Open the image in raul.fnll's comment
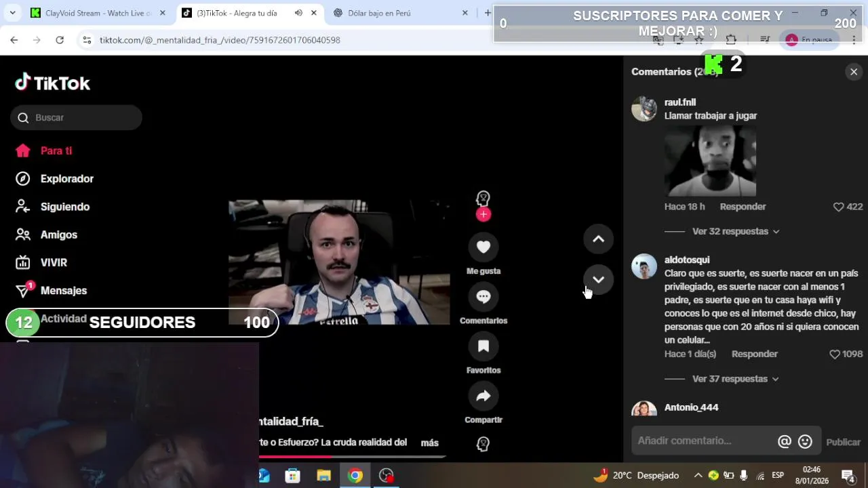868x488 pixels. [x=710, y=161]
